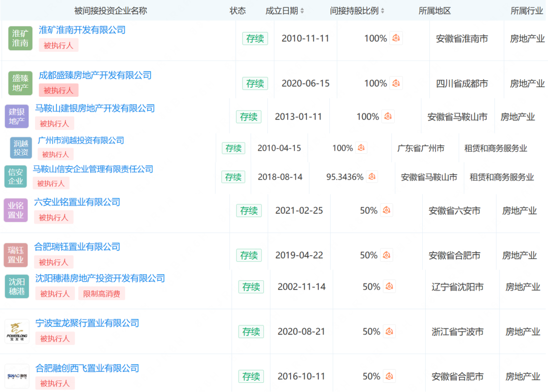Click the 建银地产 purple logo tile
The height and width of the screenshot is (392, 548).
pos(17,116)
